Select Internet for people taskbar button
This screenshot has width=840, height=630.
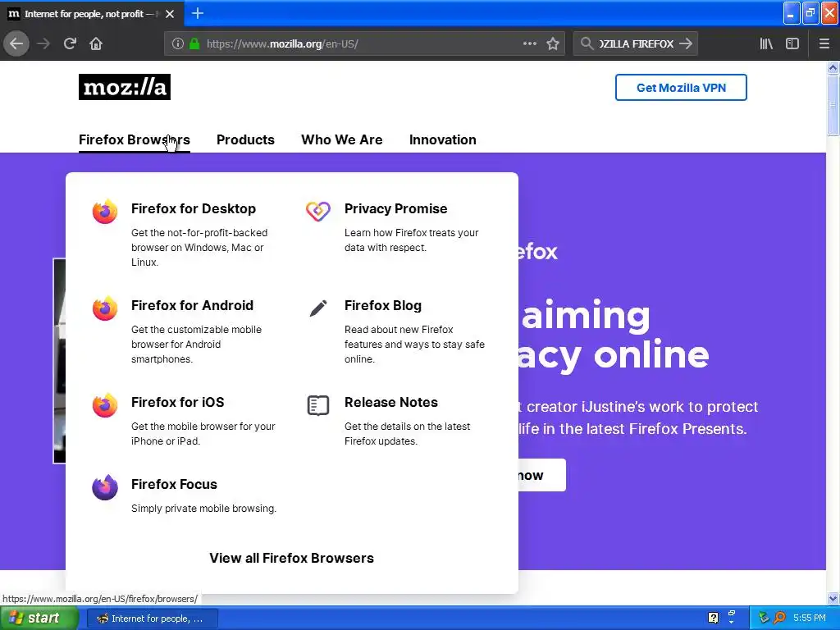[152, 619]
